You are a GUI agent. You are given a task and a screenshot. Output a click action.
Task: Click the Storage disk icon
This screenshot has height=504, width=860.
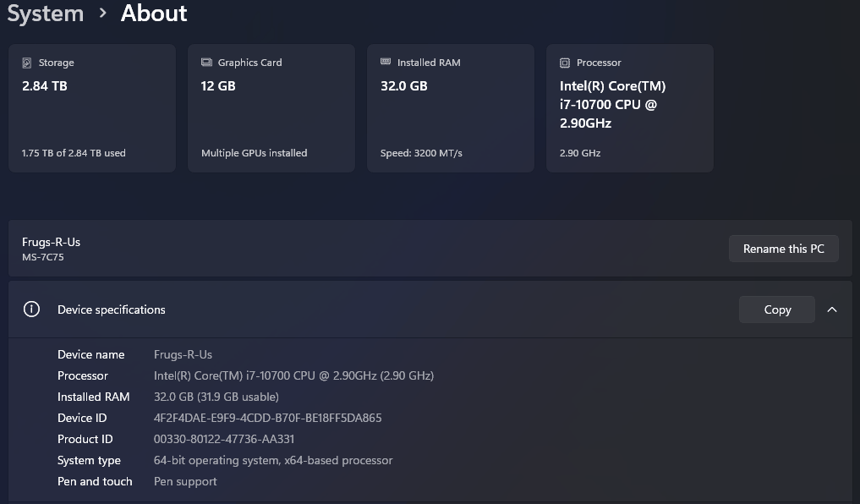pos(26,63)
